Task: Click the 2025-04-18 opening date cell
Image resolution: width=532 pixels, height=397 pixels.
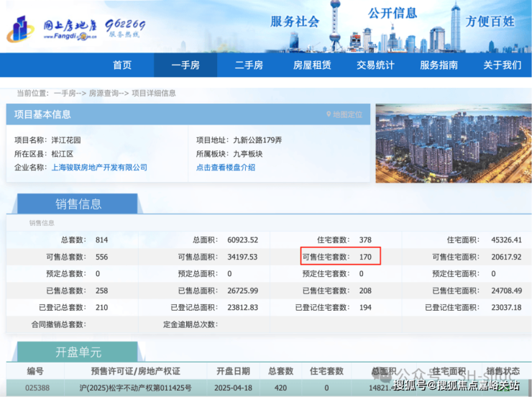Action: (x=233, y=388)
